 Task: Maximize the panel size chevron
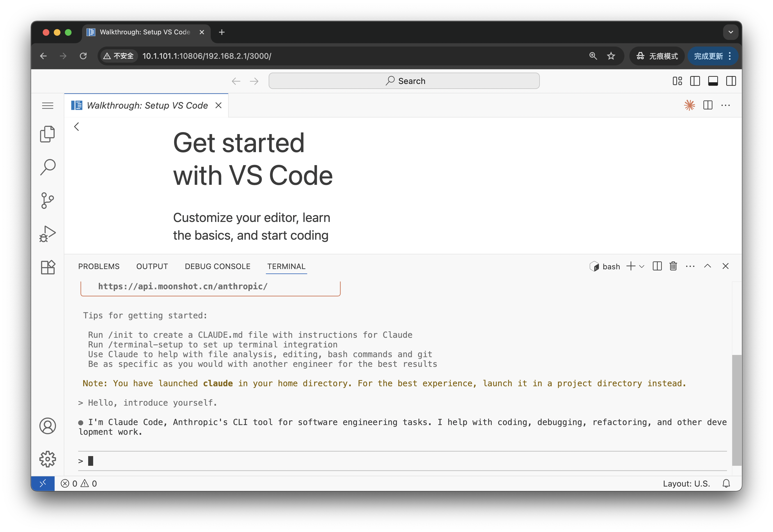click(x=707, y=266)
